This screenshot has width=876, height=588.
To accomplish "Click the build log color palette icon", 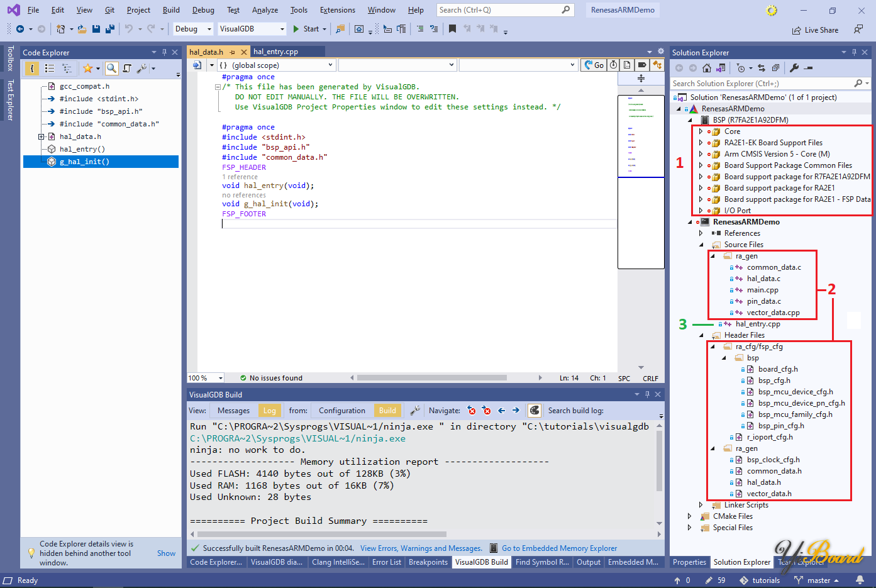I will (535, 411).
